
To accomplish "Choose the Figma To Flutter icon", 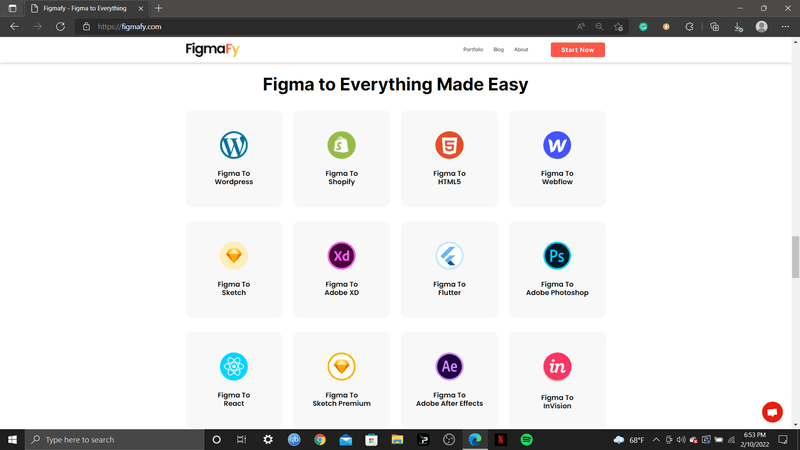I will pyautogui.click(x=449, y=256).
